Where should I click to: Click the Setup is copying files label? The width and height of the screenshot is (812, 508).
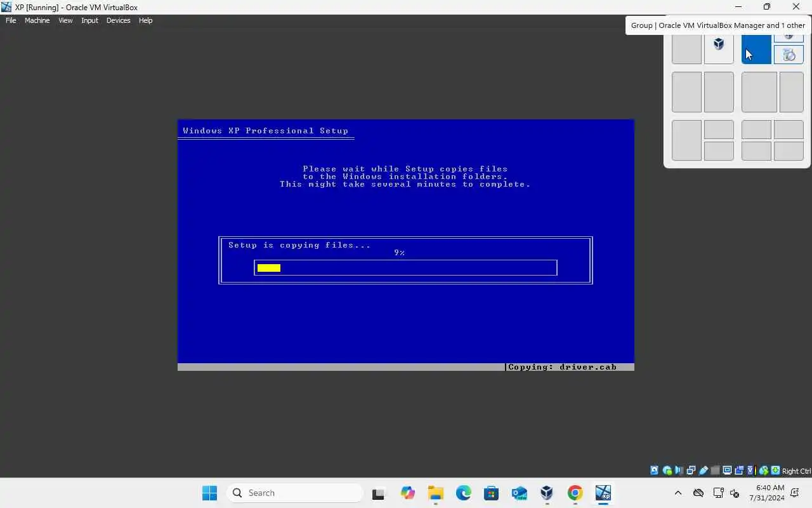[x=299, y=245]
